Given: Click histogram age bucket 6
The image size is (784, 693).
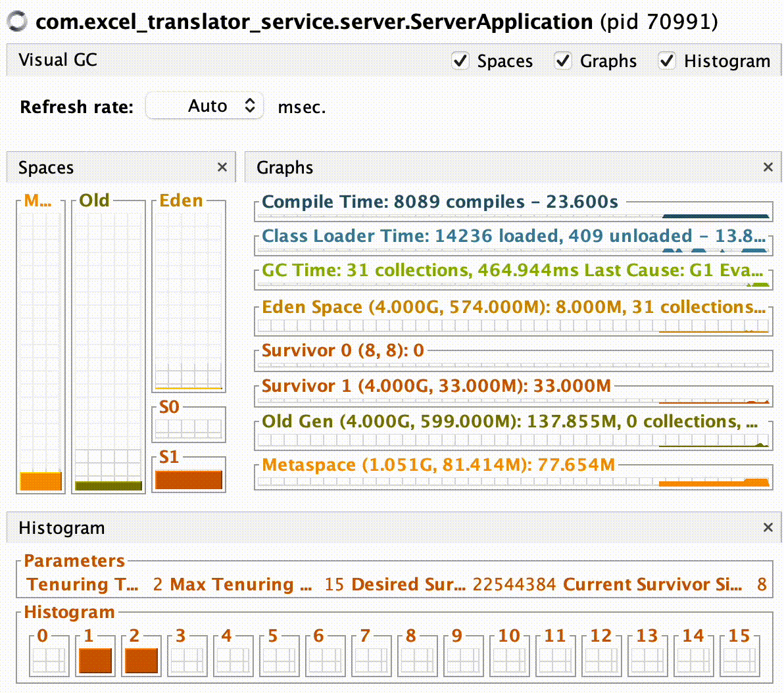Looking at the screenshot, I should coord(325,656).
